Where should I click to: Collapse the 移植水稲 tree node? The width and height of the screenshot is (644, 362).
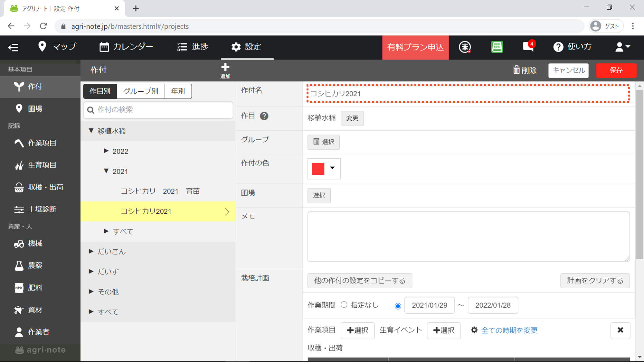pyautogui.click(x=91, y=131)
